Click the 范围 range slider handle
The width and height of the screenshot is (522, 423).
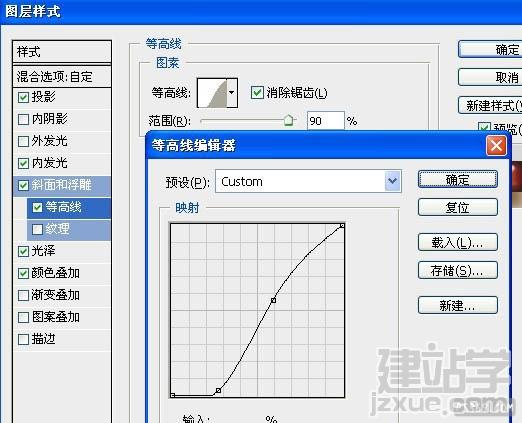point(289,120)
